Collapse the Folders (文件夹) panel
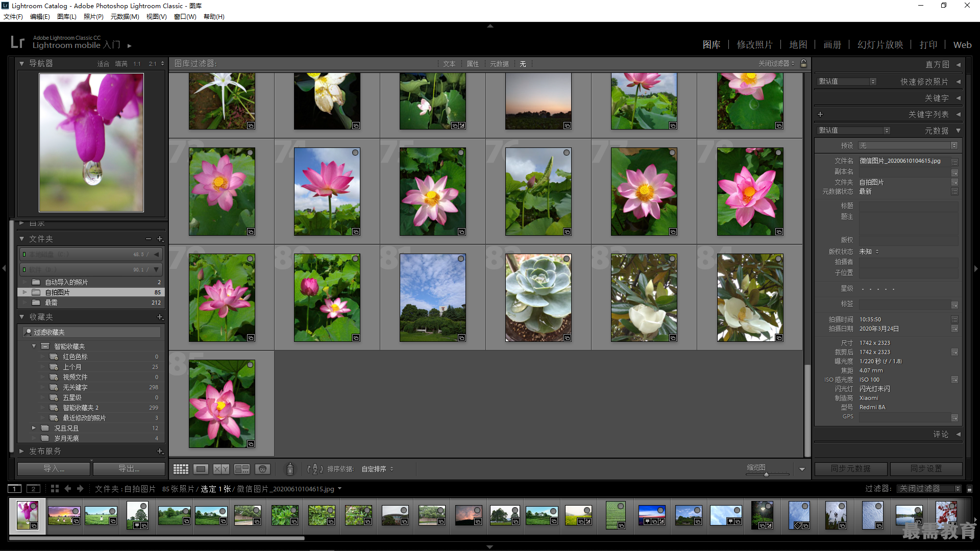 click(21, 239)
